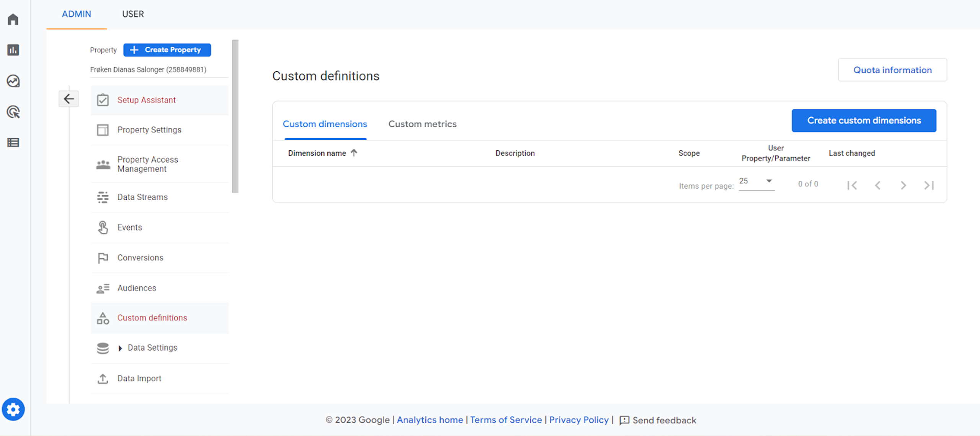Open the Home icon in left rail
Image resolution: width=980 pixels, height=436 pixels.
click(13, 19)
